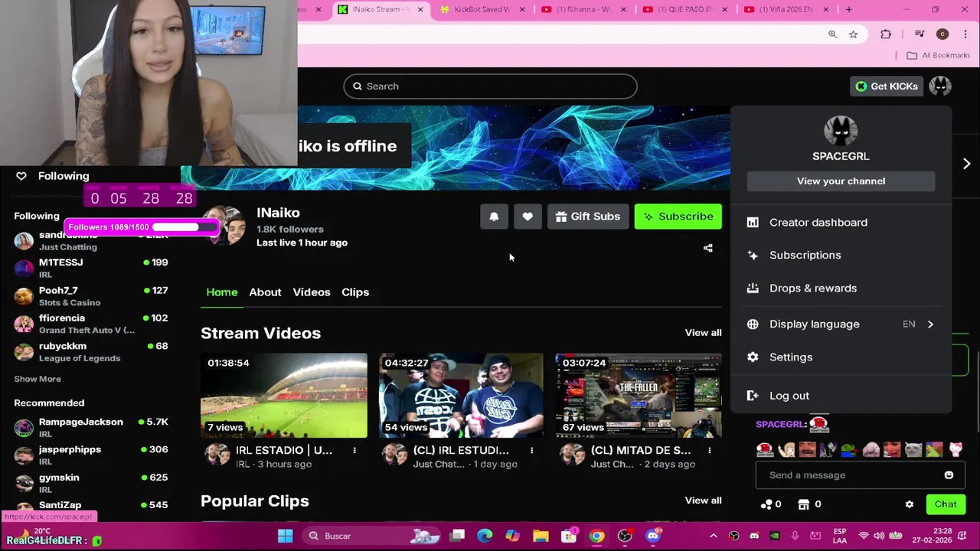This screenshot has width=980, height=551.
Task: Open Chrome three-dot menu
Action: coord(965,34)
